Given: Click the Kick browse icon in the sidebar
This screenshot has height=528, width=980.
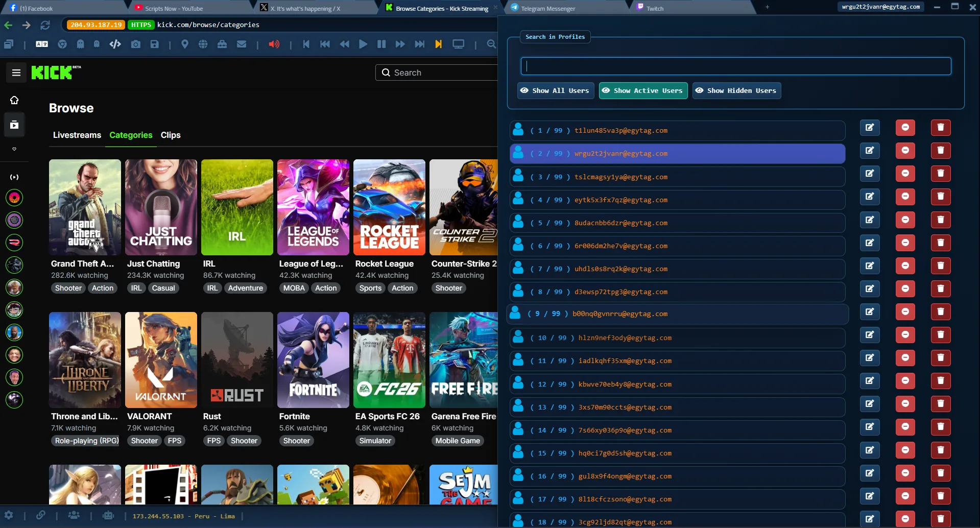Looking at the screenshot, I should 14,125.
